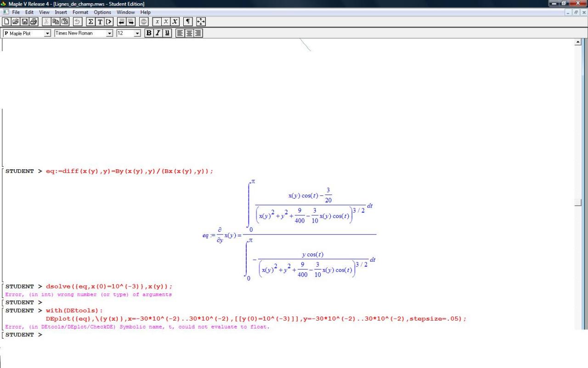The width and height of the screenshot is (588, 368).
Task: Click the four-arrows resize-to-fill window icon
Action: [201, 22]
